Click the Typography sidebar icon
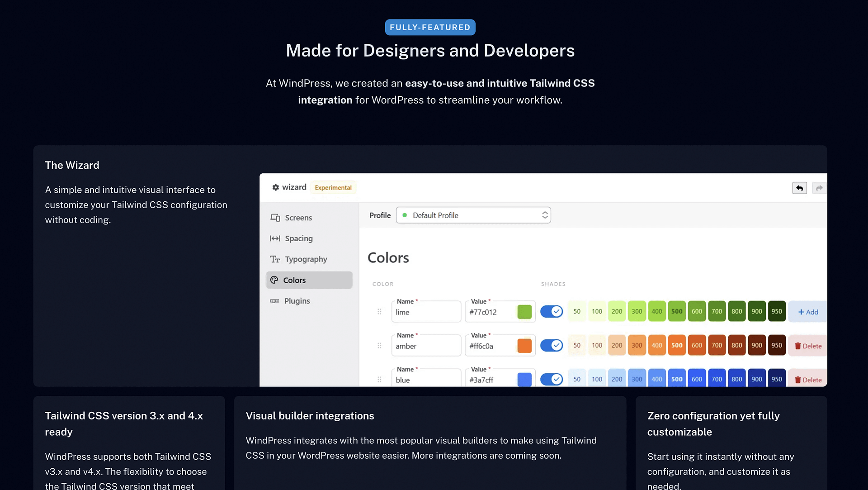 tap(275, 259)
